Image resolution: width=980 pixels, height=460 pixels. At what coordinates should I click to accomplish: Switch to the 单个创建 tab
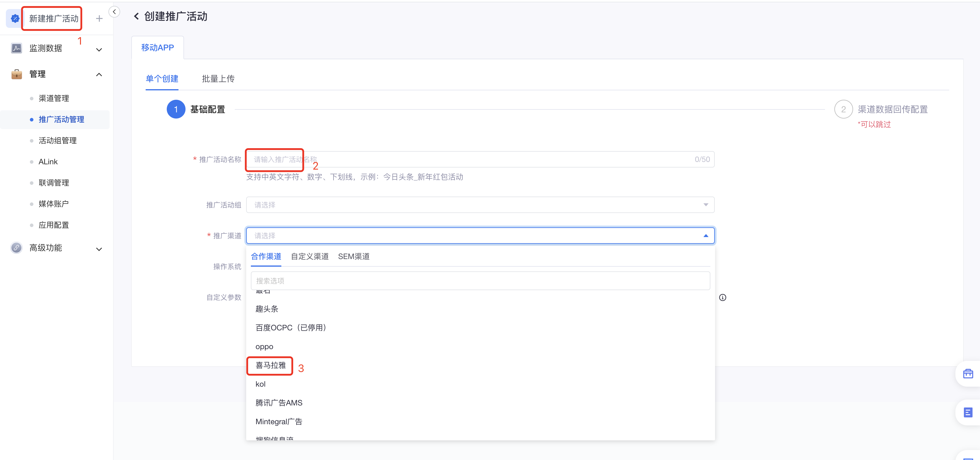162,79
